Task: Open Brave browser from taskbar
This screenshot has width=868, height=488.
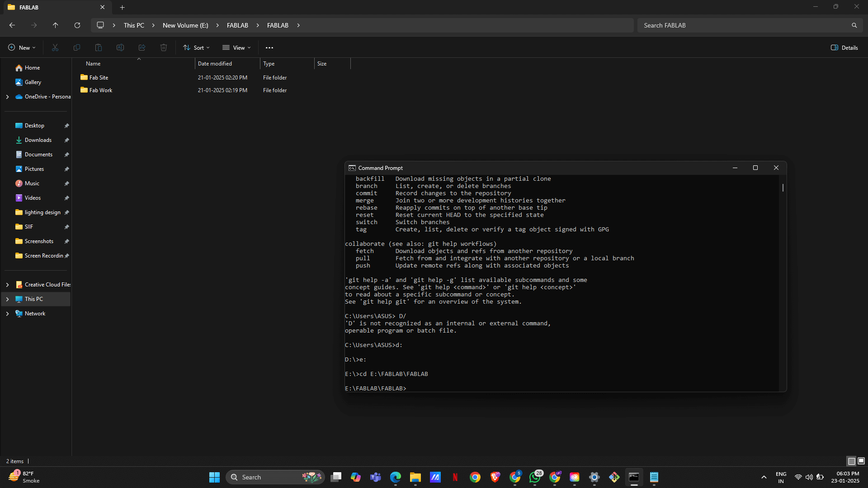Action: pos(495,477)
